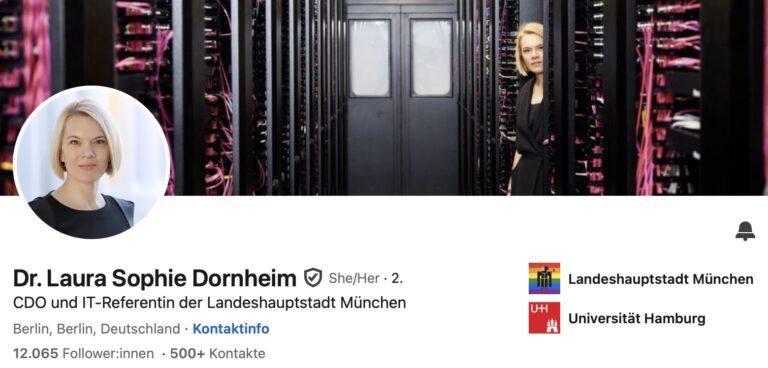This screenshot has height=368, width=768.
Task: Click the name Dr. Laura Sophie Dornheim
Action: point(155,278)
